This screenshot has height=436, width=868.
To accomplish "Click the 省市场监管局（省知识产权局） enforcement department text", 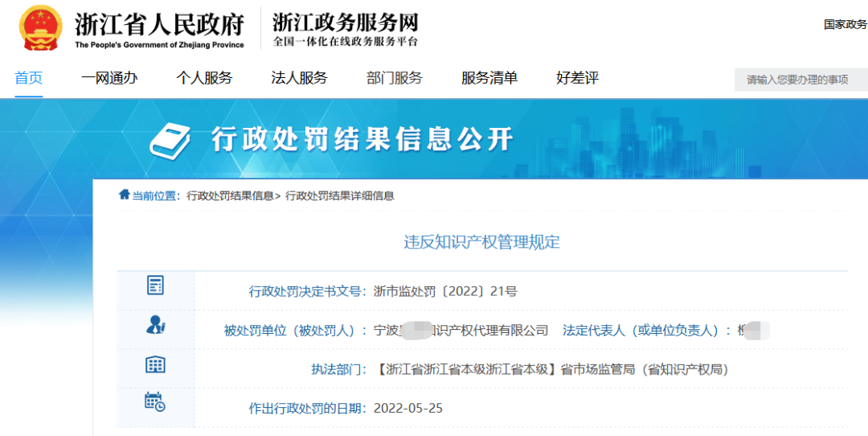I will tap(645, 369).
